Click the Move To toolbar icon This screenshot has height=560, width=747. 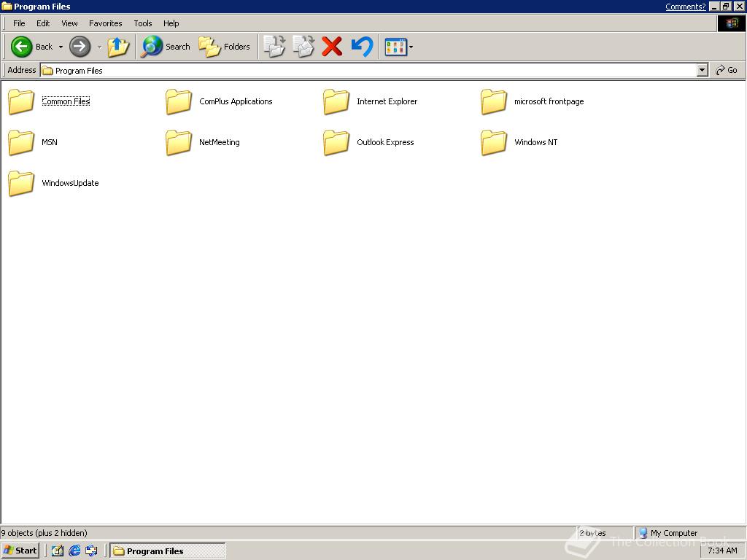click(274, 47)
